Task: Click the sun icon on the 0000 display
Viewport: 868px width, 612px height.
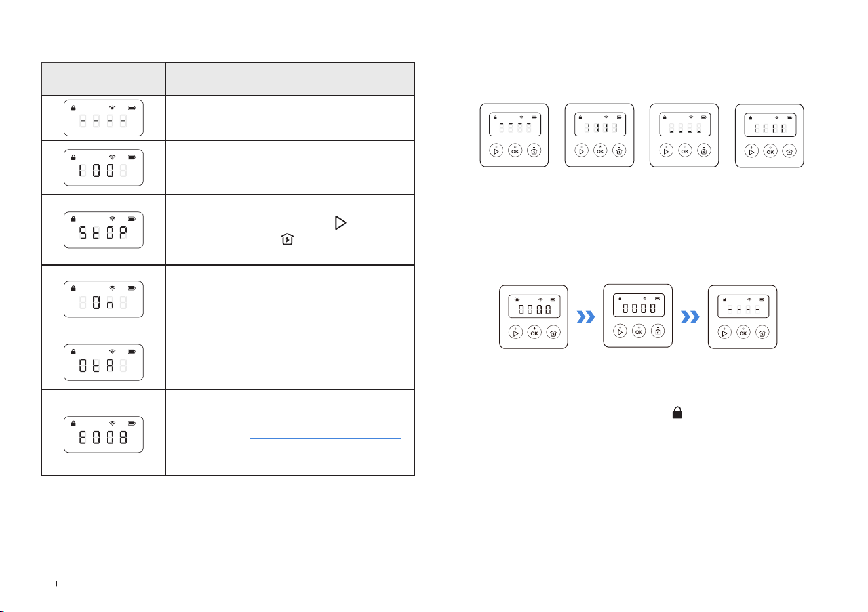Action: point(517,299)
